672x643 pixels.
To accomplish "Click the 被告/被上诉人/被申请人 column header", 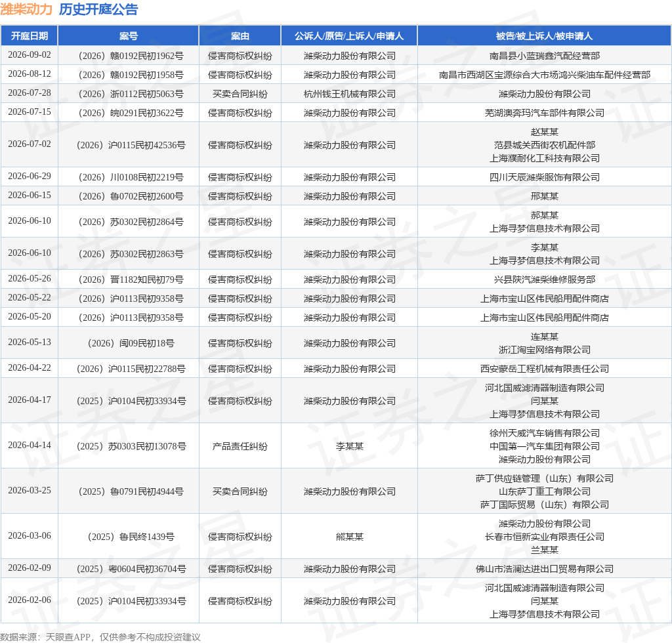I will pyautogui.click(x=544, y=36).
